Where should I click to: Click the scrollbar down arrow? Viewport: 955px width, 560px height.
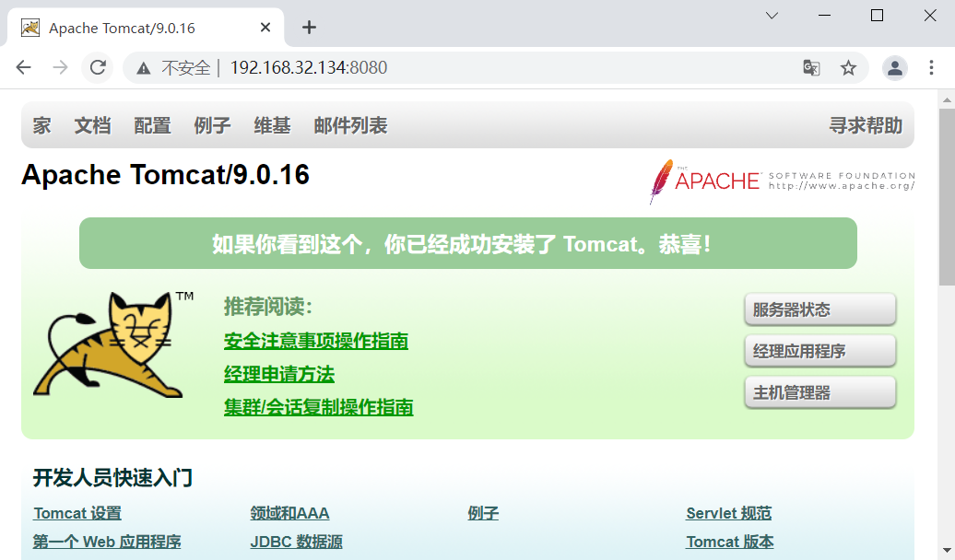(x=947, y=551)
